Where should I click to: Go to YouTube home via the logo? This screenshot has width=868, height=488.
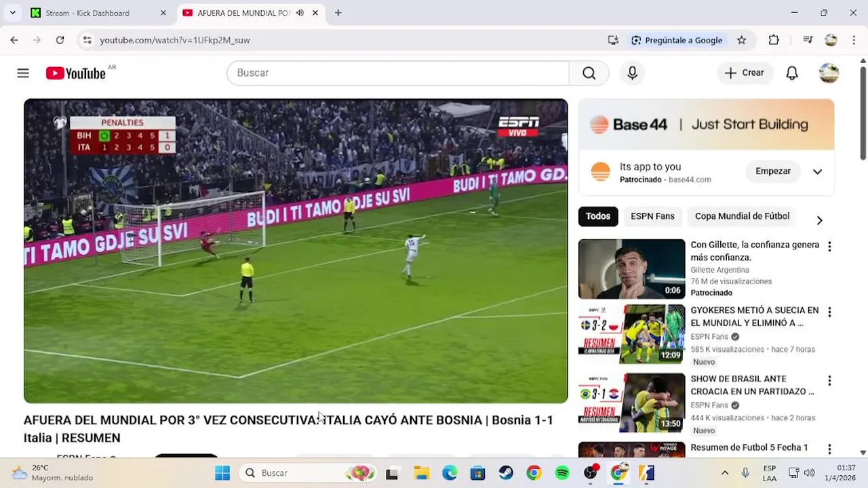tap(75, 73)
